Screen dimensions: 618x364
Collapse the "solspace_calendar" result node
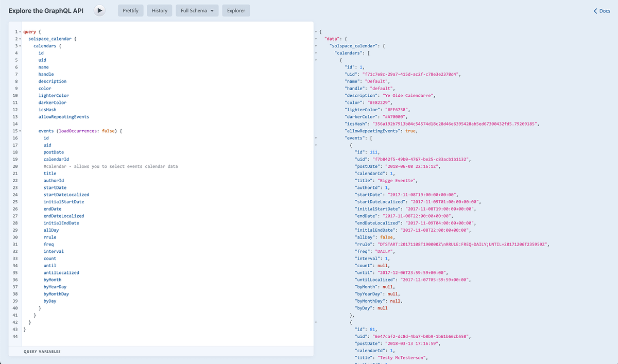click(x=316, y=46)
